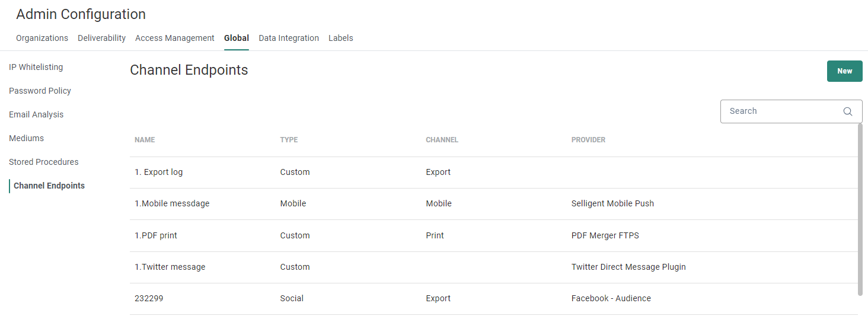Click the New endpoint button
Viewport: 868px width, 319px height.
point(844,71)
